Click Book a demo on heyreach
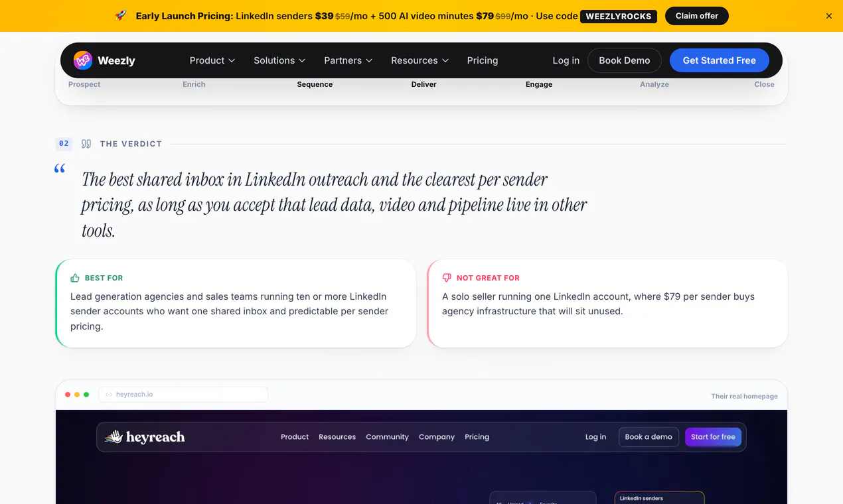Screen dimensions: 843x504 pyautogui.click(x=649, y=437)
